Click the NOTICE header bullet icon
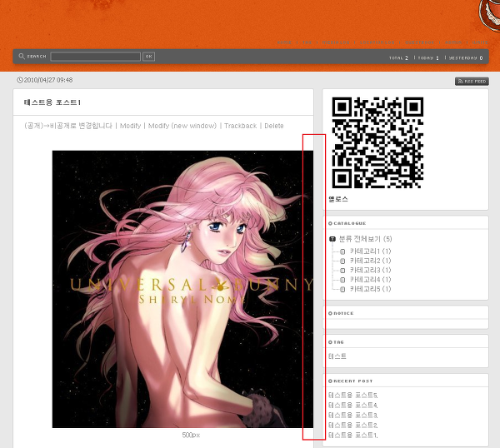Screen dimensions: 500x448 (x=330, y=314)
